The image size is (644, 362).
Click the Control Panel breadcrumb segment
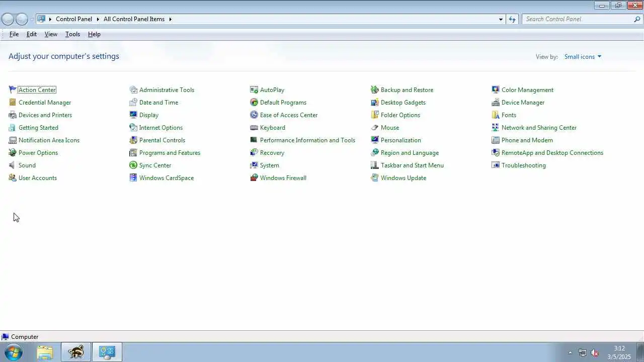point(74,19)
